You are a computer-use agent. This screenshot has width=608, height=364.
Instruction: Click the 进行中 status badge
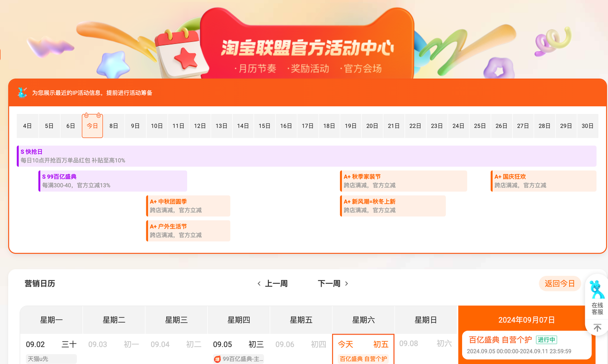546,340
